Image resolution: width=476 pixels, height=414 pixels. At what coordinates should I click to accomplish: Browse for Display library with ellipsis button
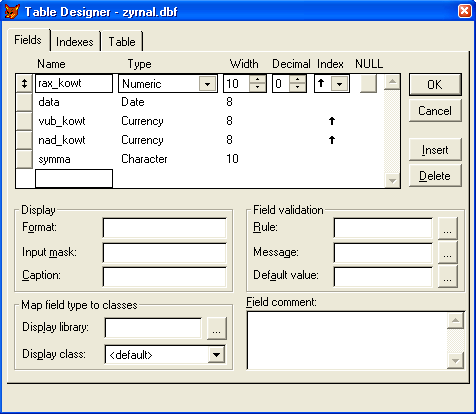click(216, 328)
